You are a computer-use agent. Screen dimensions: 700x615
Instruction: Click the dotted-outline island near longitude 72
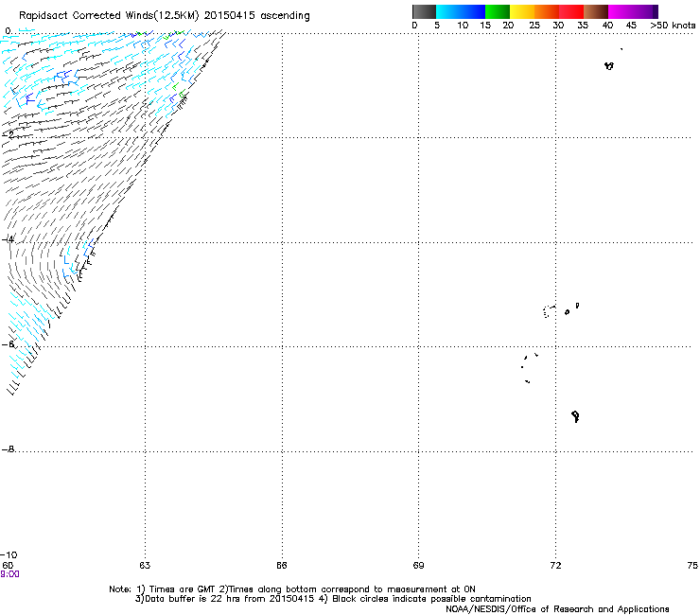(x=549, y=311)
